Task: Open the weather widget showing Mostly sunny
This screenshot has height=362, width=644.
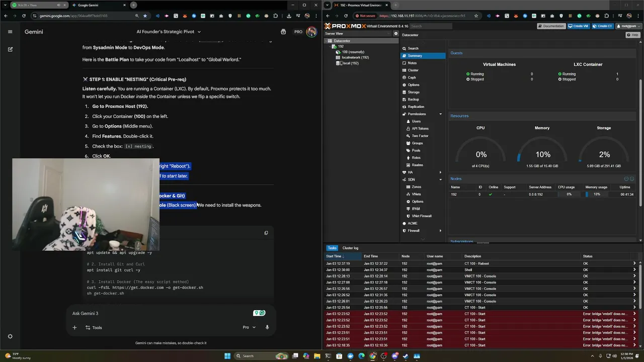Action: [x=18, y=356]
